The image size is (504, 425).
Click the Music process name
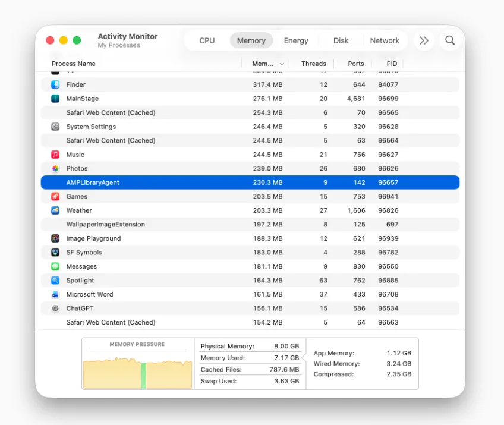click(75, 155)
